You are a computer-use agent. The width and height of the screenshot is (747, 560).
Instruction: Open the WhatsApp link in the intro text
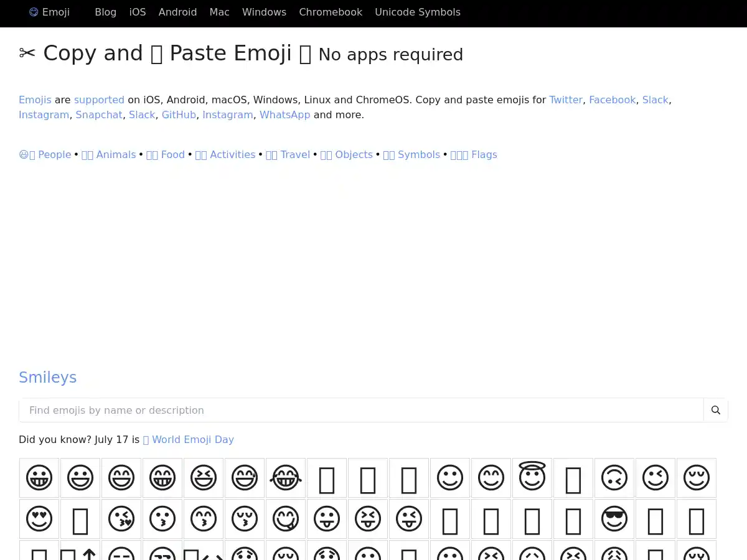[x=284, y=114]
